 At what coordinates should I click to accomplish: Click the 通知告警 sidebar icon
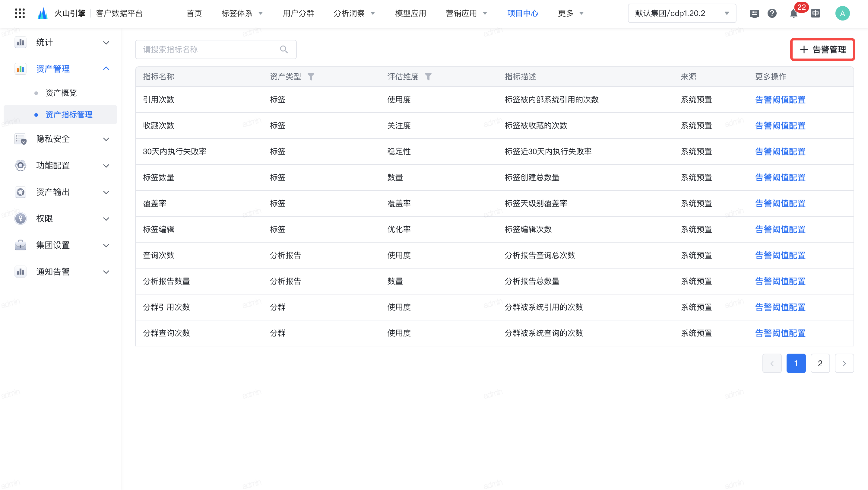21,272
